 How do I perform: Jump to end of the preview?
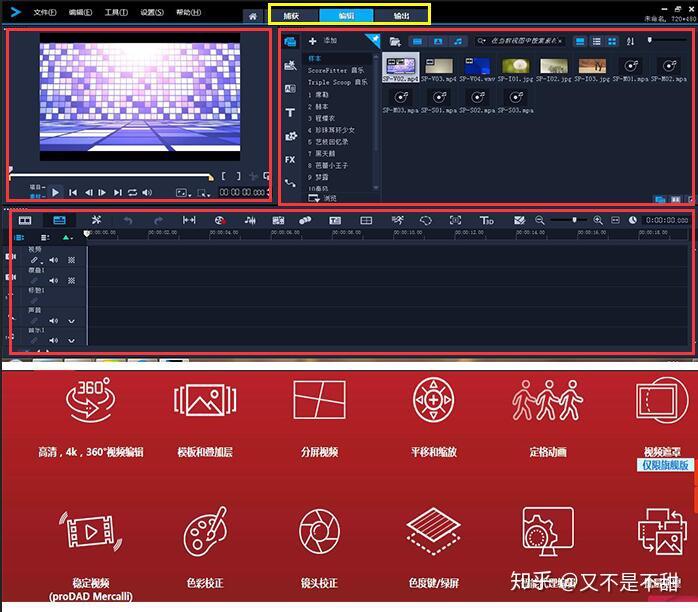click(118, 192)
